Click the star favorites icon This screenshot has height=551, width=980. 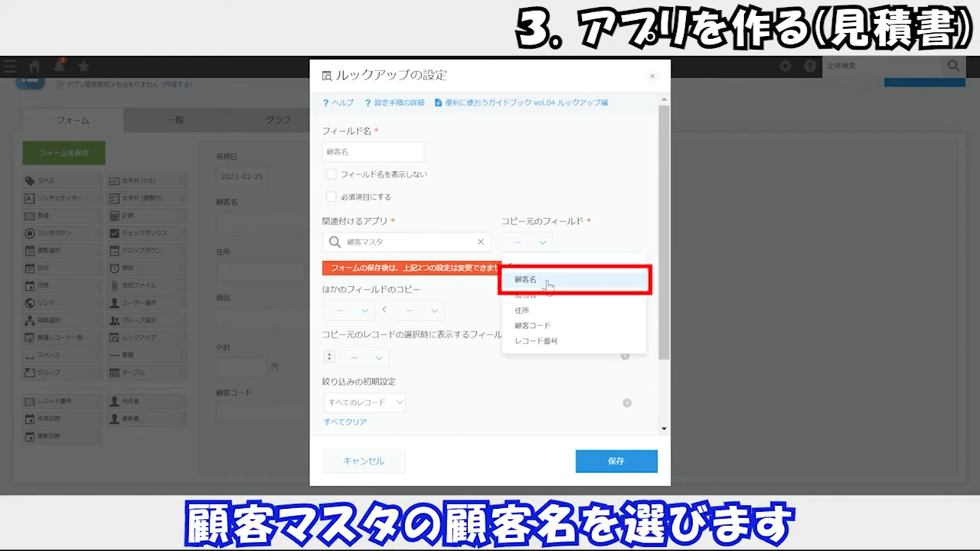click(x=83, y=67)
